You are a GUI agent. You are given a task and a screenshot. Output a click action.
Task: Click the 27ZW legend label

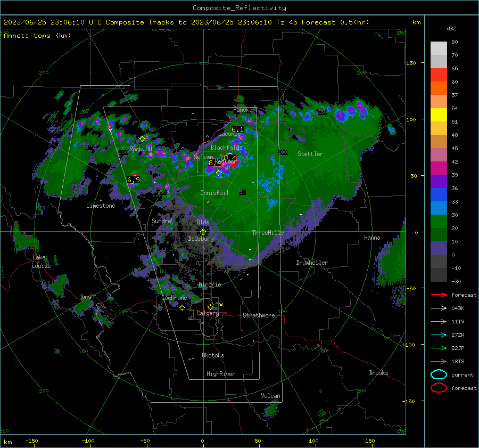coord(458,335)
